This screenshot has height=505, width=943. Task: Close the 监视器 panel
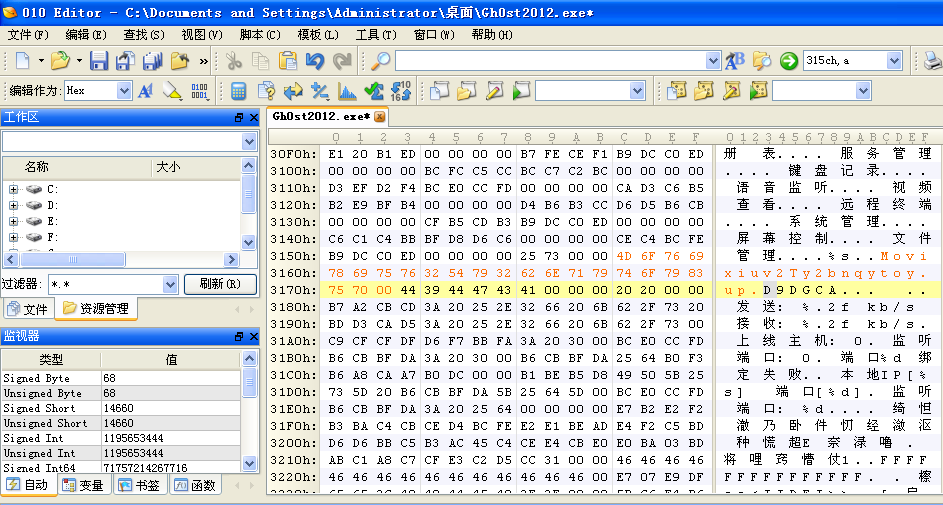click(x=254, y=337)
